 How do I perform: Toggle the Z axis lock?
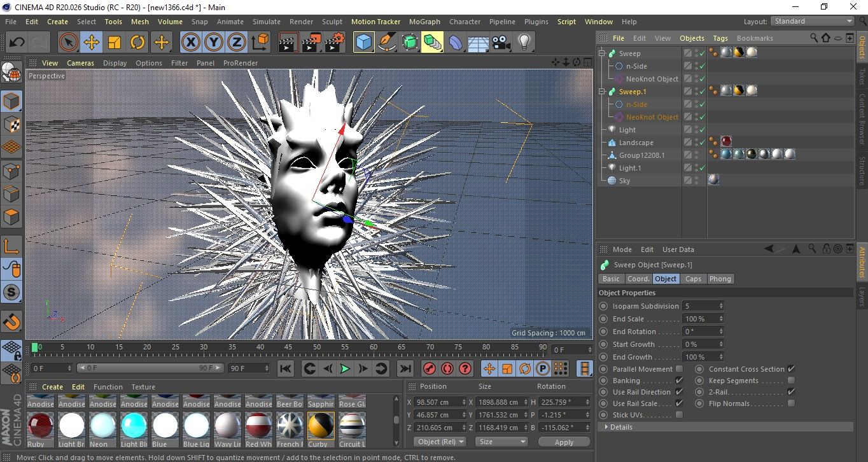coord(237,43)
